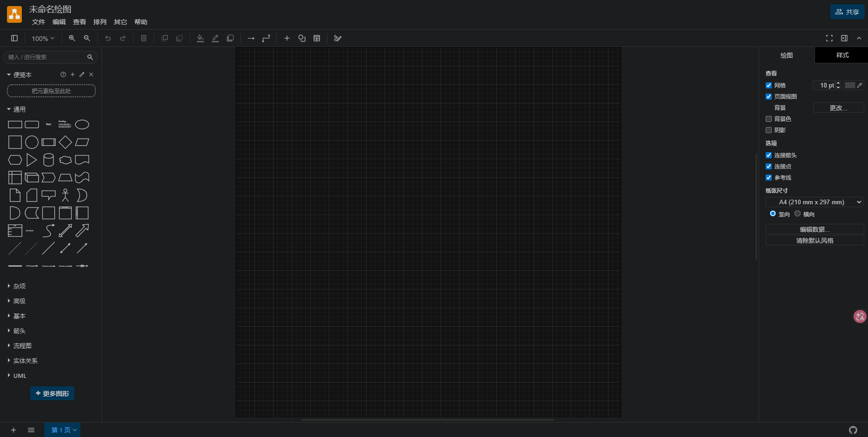Enable the 阴影 shadow checkbox
This screenshot has width=868, height=437.
coord(768,130)
